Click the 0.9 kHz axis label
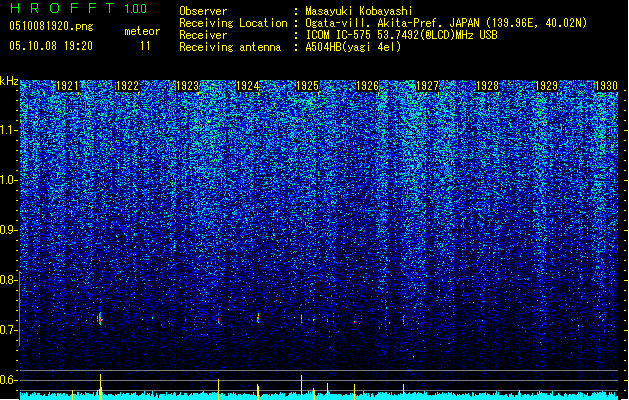 point(8,230)
